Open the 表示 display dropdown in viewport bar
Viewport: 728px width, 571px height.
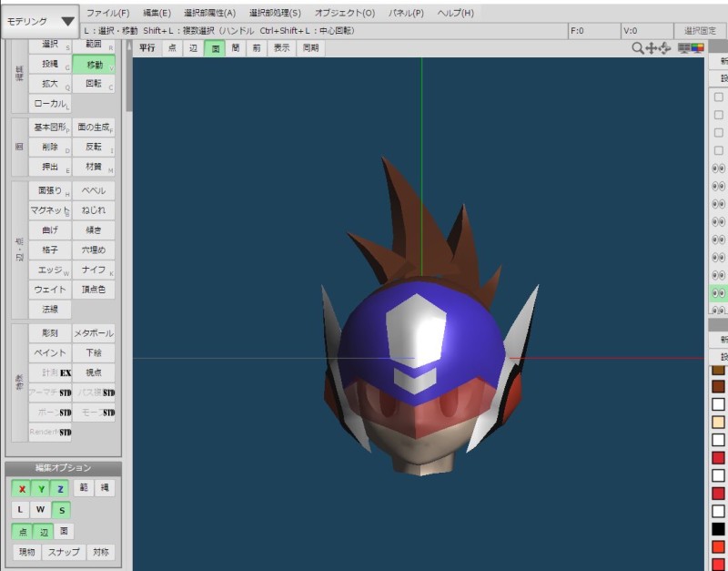(x=282, y=47)
